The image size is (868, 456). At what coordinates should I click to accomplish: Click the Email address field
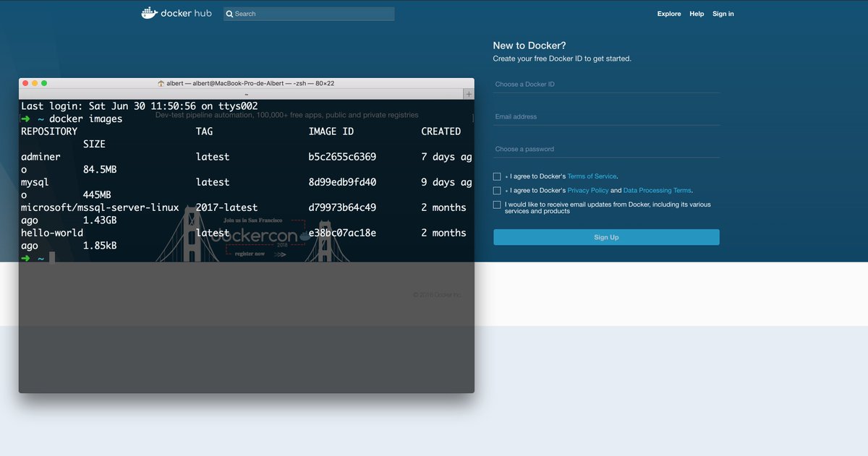pos(606,117)
